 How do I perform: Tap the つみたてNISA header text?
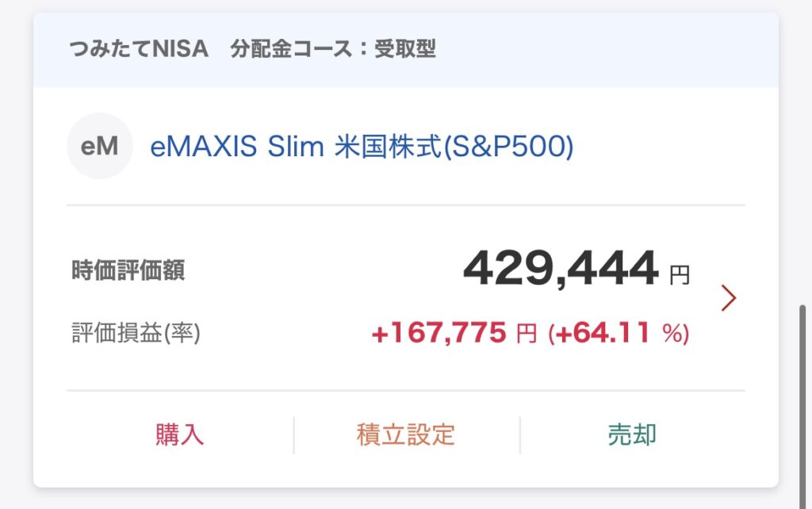pos(139,49)
